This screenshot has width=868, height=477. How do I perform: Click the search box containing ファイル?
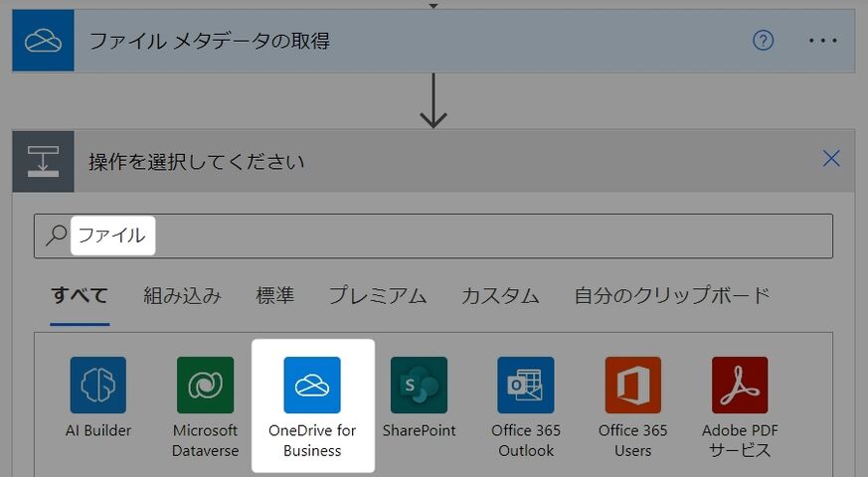(x=434, y=236)
